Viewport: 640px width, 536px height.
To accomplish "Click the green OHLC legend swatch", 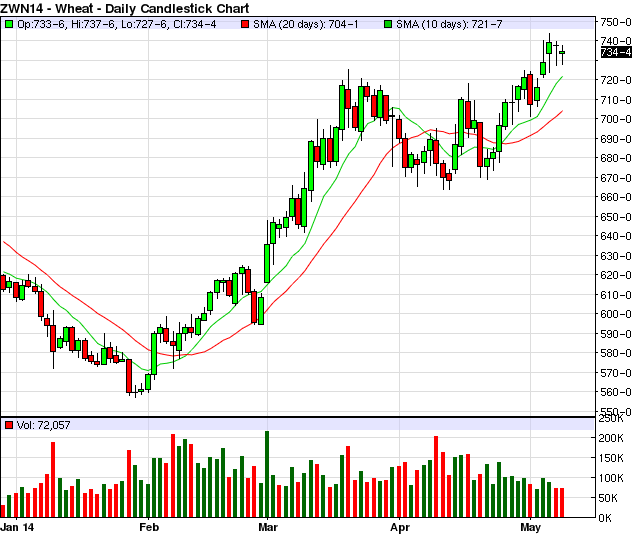I will tap(9, 24).
